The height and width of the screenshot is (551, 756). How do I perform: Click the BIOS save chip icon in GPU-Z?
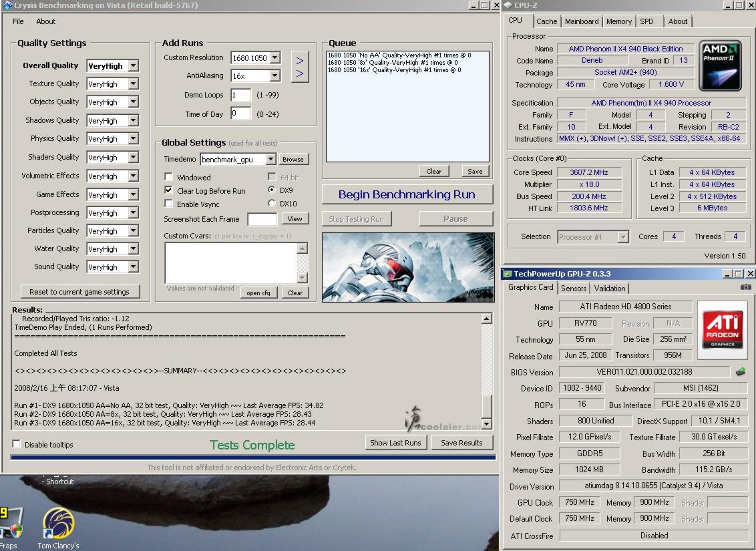(741, 371)
